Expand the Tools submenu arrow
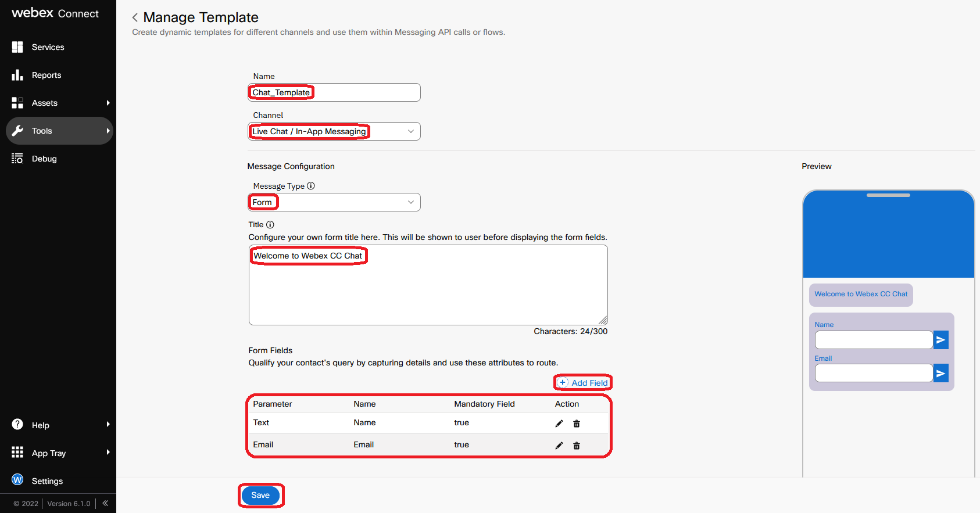The height and width of the screenshot is (513, 980). tap(108, 131)
